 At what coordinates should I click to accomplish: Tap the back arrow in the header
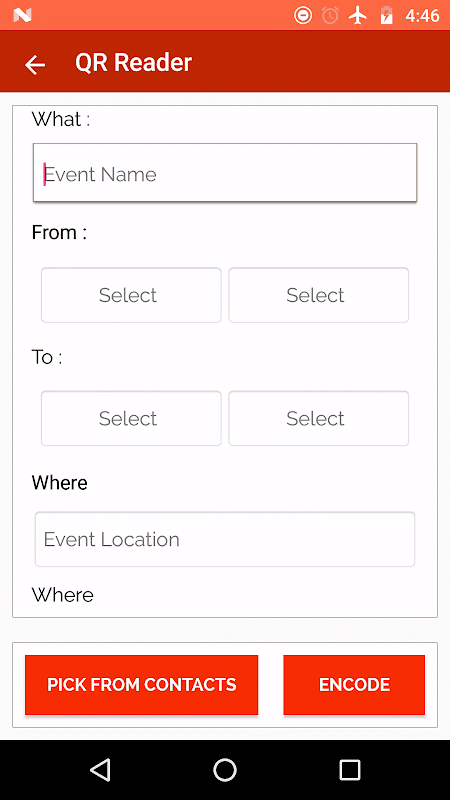[35, 65]
